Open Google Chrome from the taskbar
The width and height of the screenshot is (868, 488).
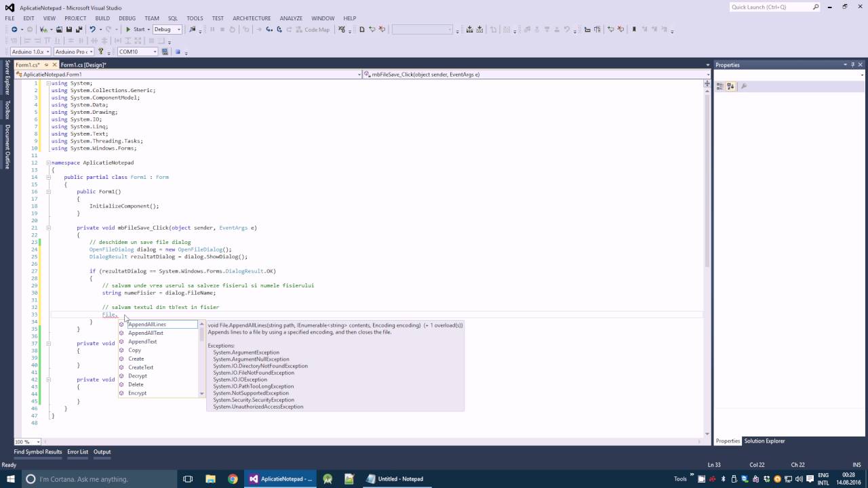coord(233,479)
